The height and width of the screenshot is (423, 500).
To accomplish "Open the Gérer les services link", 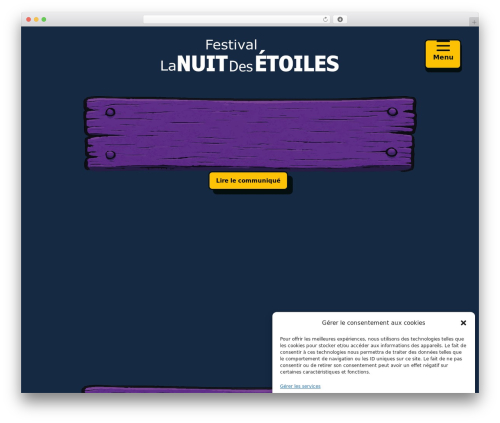I will pyautogui.click(x=300, y=386).
